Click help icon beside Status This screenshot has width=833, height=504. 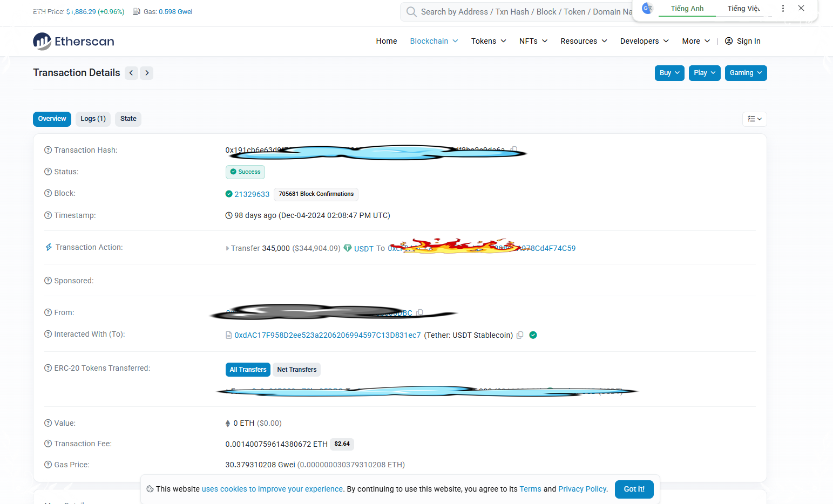48,172
